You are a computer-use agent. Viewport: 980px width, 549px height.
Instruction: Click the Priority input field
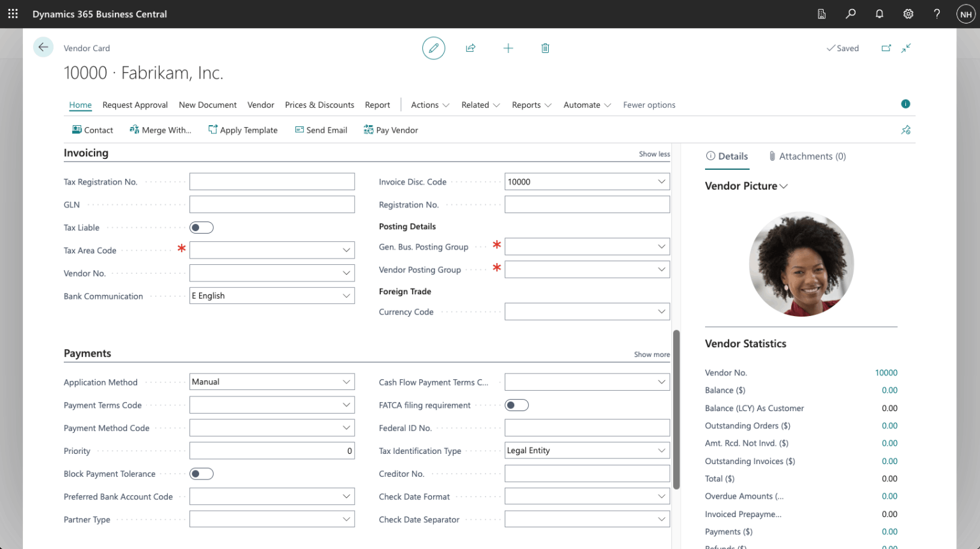coord(272,451)
